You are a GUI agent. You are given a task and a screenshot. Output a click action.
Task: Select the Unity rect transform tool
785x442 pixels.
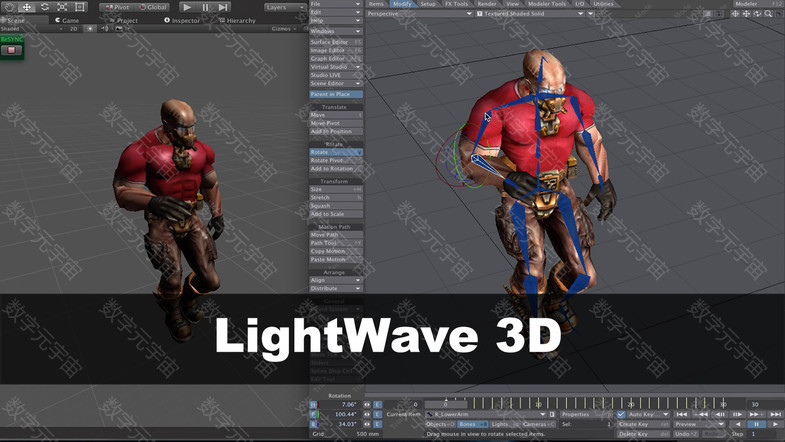pyautogui.click(x=80, y=7)
